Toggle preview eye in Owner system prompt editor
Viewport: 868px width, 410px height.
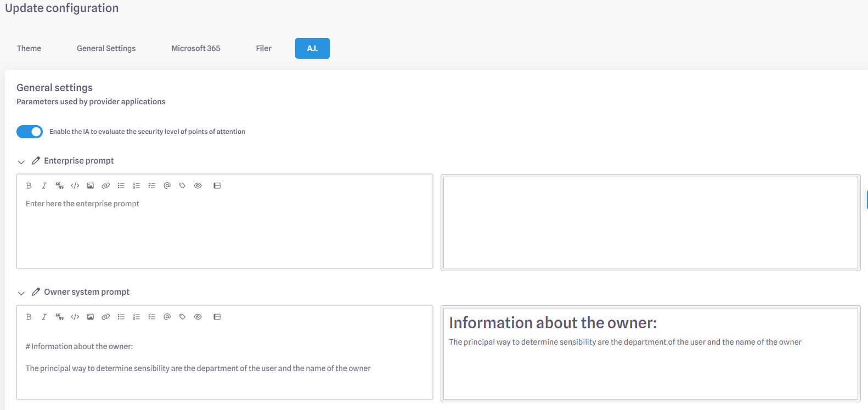(x=198, y=317)
